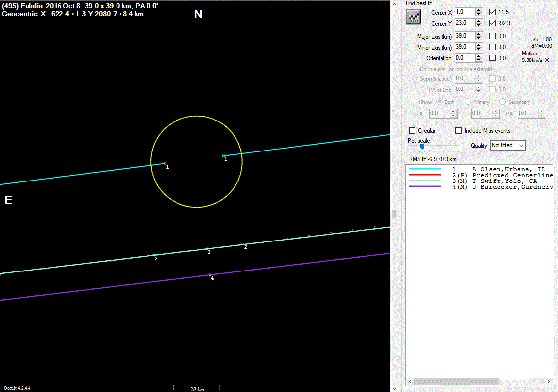The width and height of the screenshot is (558, 392).
Task: Click the Orientation value field
Action: click(465, 58)
